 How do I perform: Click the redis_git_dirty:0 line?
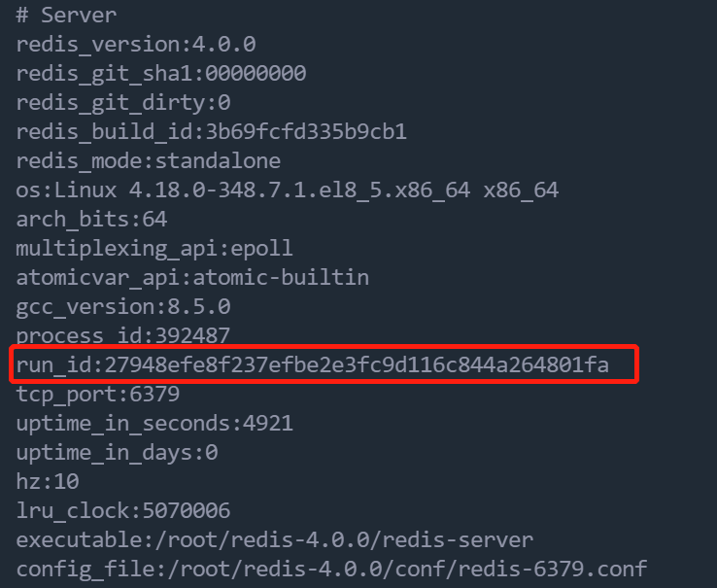coord(122,103)
